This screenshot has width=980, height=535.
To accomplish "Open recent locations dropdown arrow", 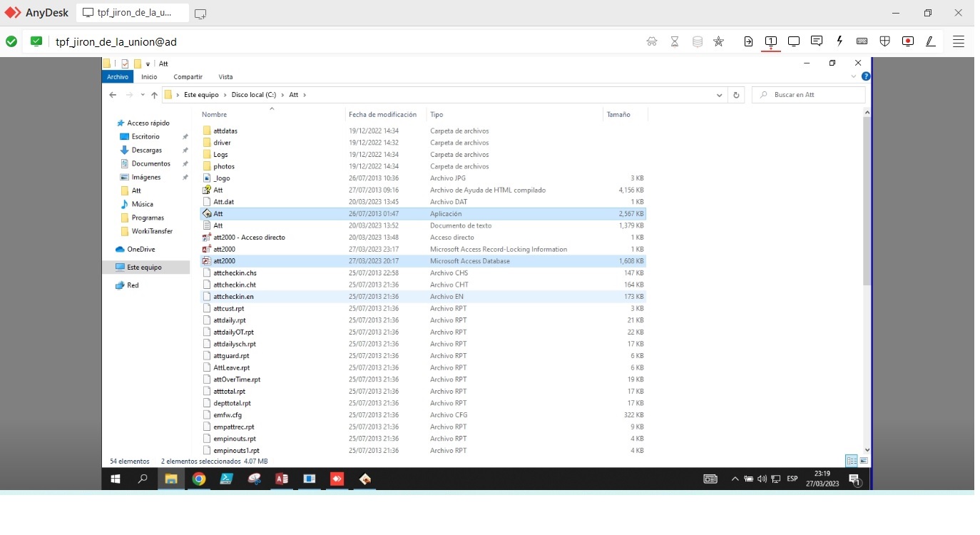I will (143, 95).
